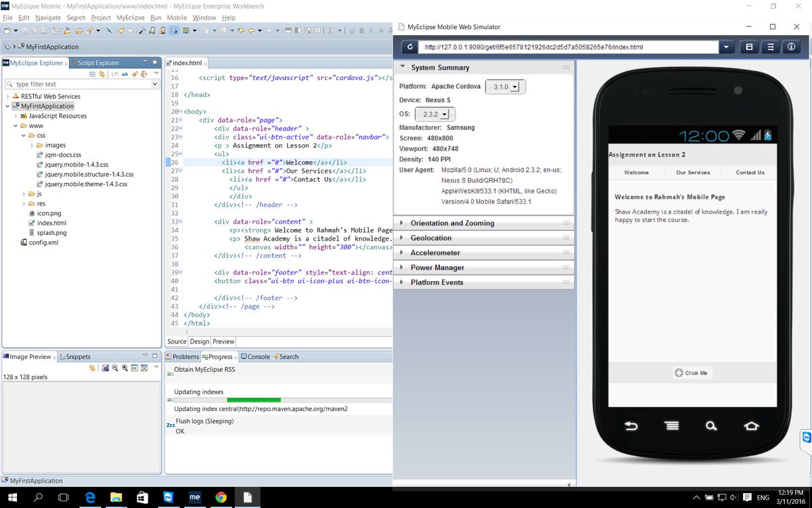Expand the res folder in explorer
The image size is (812, 508).
pyautogui.click(x=24, y=203)
